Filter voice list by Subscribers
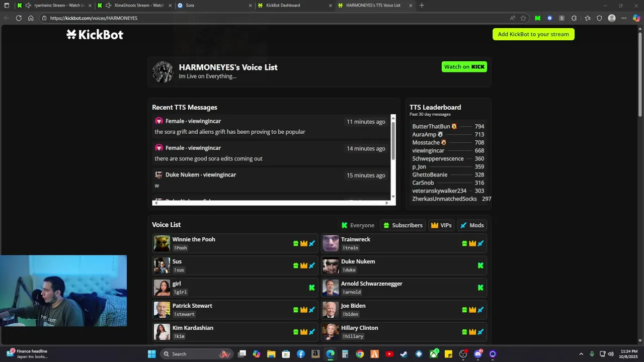Viewport: 644px width, 362px height. click(403, 225)
